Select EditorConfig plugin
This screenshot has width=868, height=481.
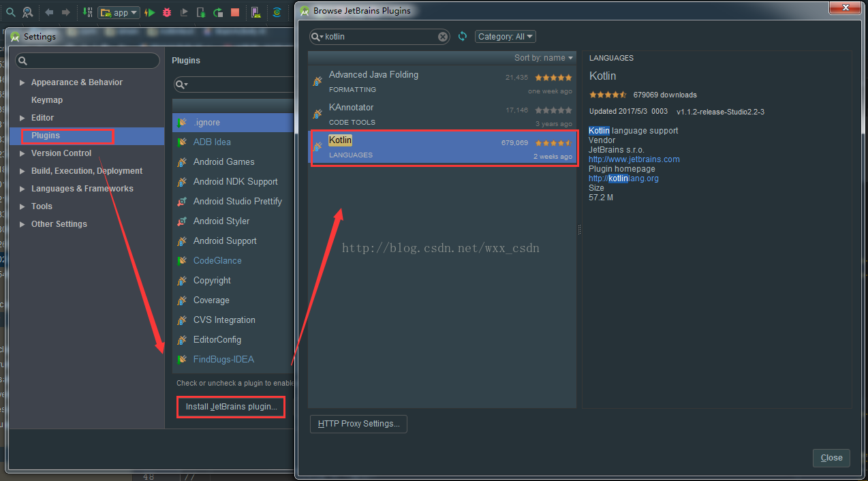(x=233, y=340)
